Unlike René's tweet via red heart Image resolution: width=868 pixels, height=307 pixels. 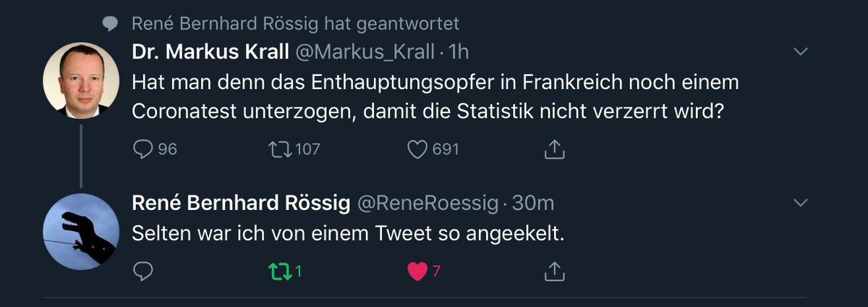[417, 272]
